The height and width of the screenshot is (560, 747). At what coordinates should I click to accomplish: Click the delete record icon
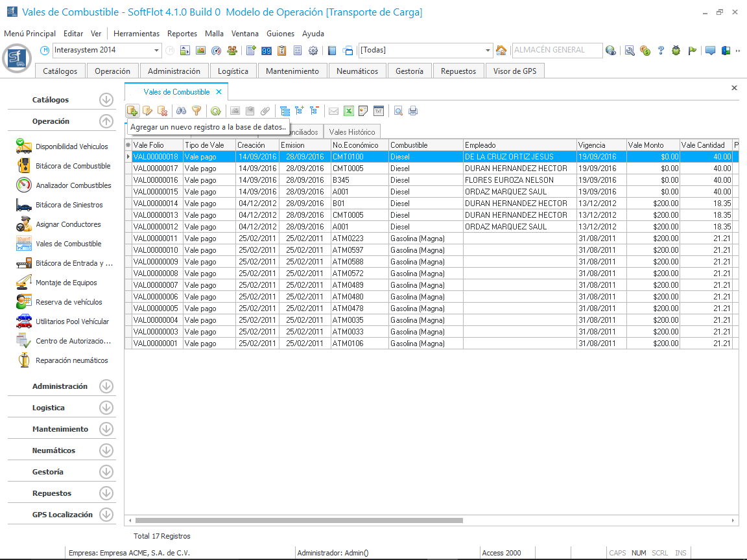click(163, 111)
